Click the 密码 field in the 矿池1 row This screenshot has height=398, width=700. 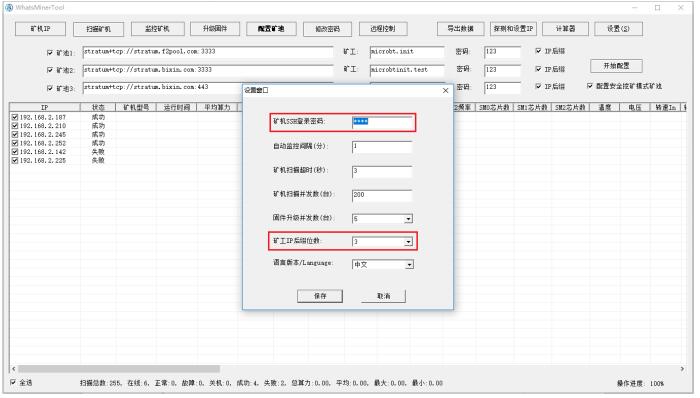coord(503,52)
